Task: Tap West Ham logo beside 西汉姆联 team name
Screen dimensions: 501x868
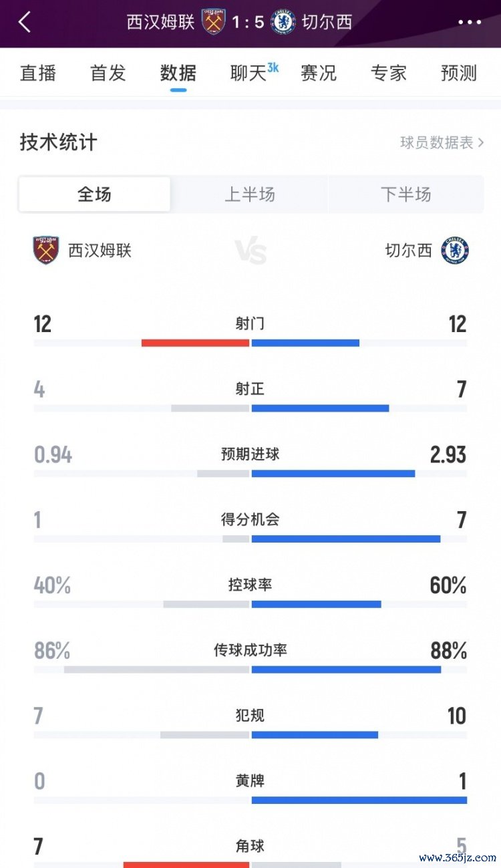Action: 46,251
